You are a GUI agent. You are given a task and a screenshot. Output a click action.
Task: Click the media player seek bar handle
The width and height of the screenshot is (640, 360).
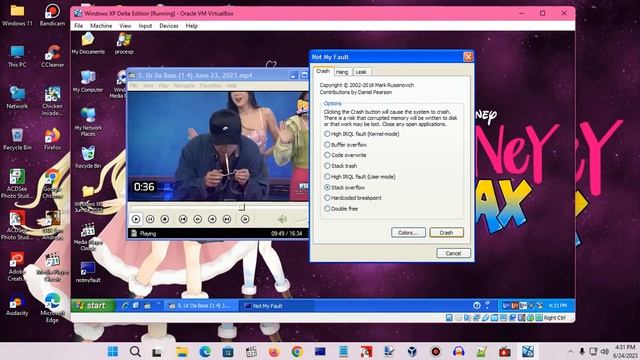click(242, 207)
